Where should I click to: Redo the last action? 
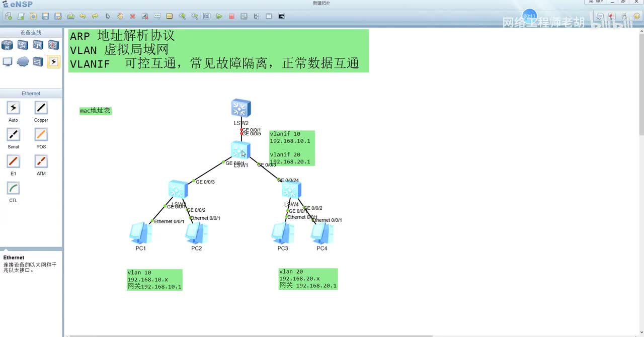(95, 16)
